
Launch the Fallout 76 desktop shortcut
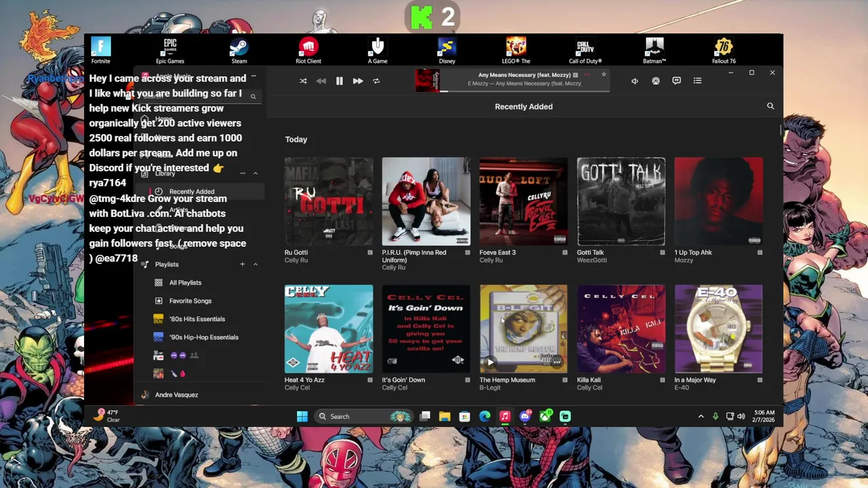(724, 50)
